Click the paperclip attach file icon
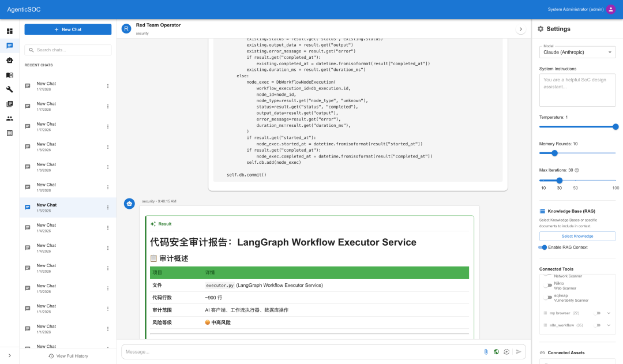The width and height of the screenshot is (623, 364). pyautogui.click(x=486, y=351)
